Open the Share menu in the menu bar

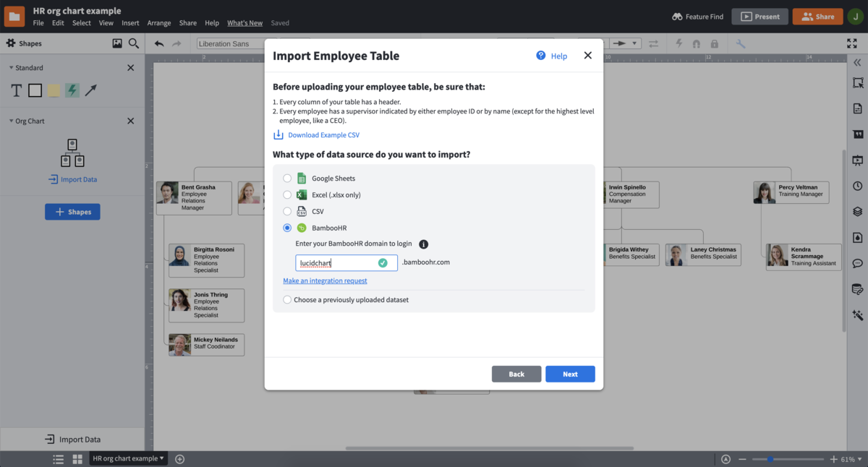pos(187,22)
